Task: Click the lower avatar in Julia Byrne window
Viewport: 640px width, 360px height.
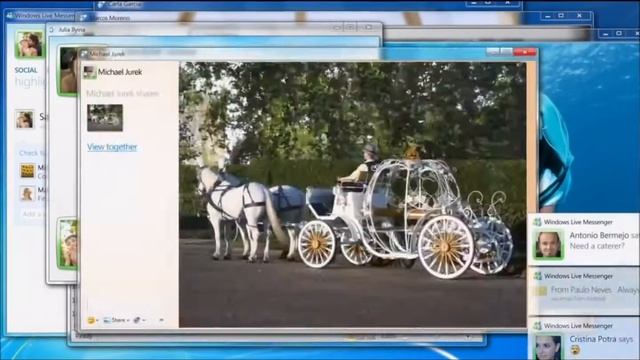Action: 67,244
